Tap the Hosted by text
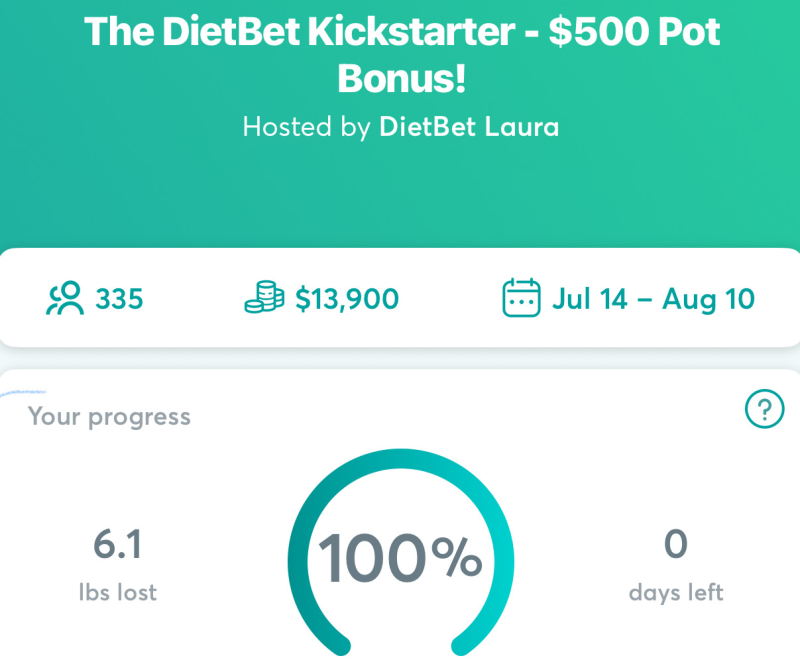This screenshot has height=660, width=800. 306,126
